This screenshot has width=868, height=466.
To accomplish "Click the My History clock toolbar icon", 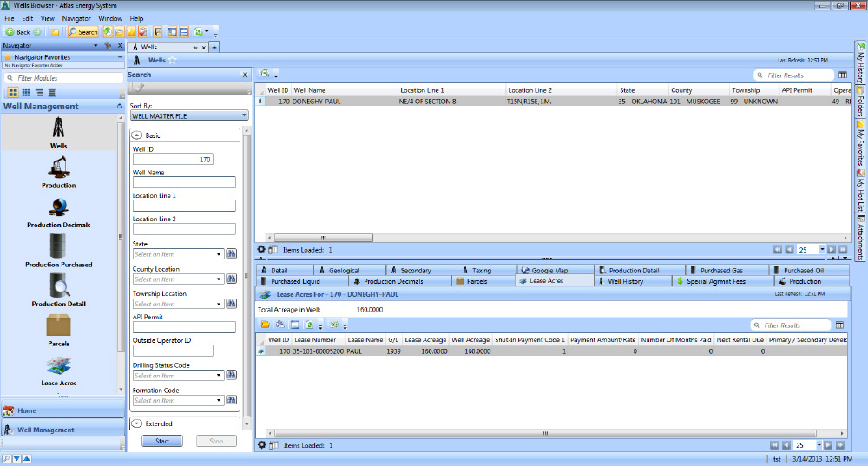I will click(x=108, y=32).
